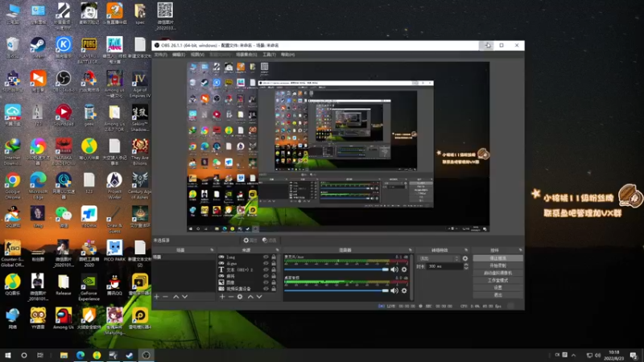The height and width of the screenshot is (362, 644).
Task: Open the Windows Start menu
Action: [8, 355]
